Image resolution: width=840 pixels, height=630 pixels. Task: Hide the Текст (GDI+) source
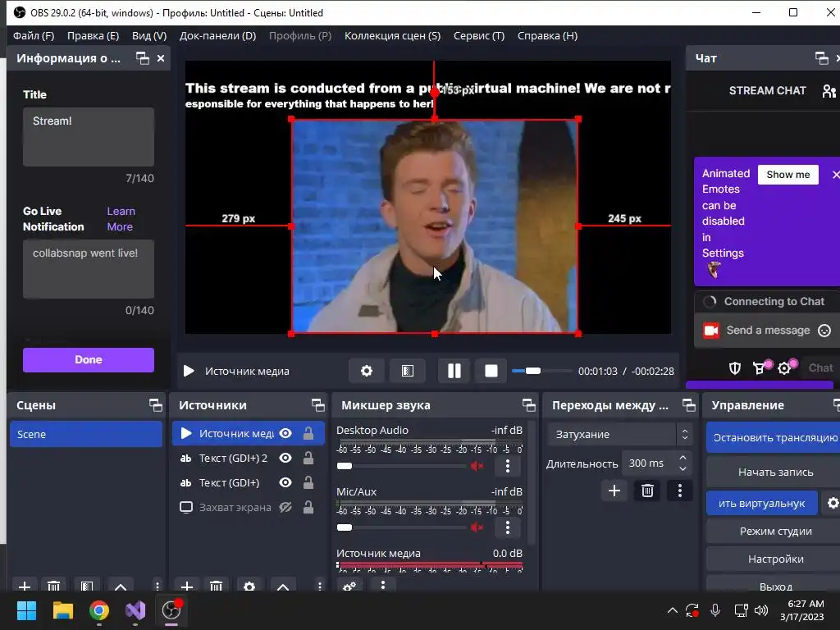coord(285,482)
